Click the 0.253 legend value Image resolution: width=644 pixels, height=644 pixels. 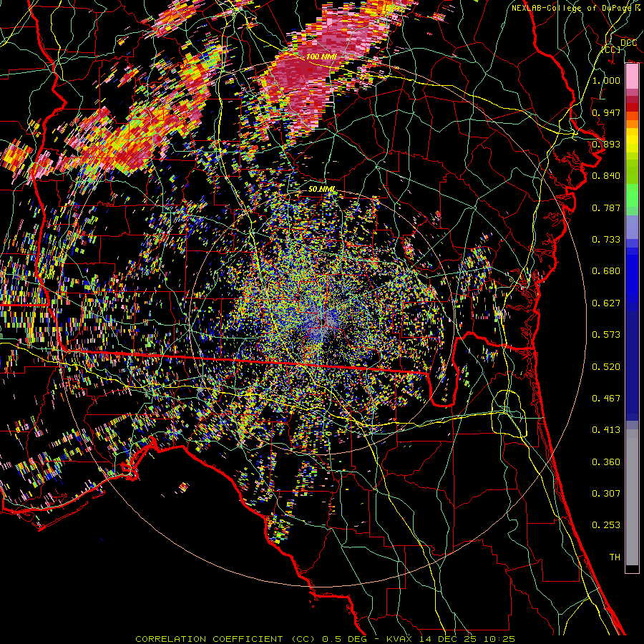[x=606, y=525]
